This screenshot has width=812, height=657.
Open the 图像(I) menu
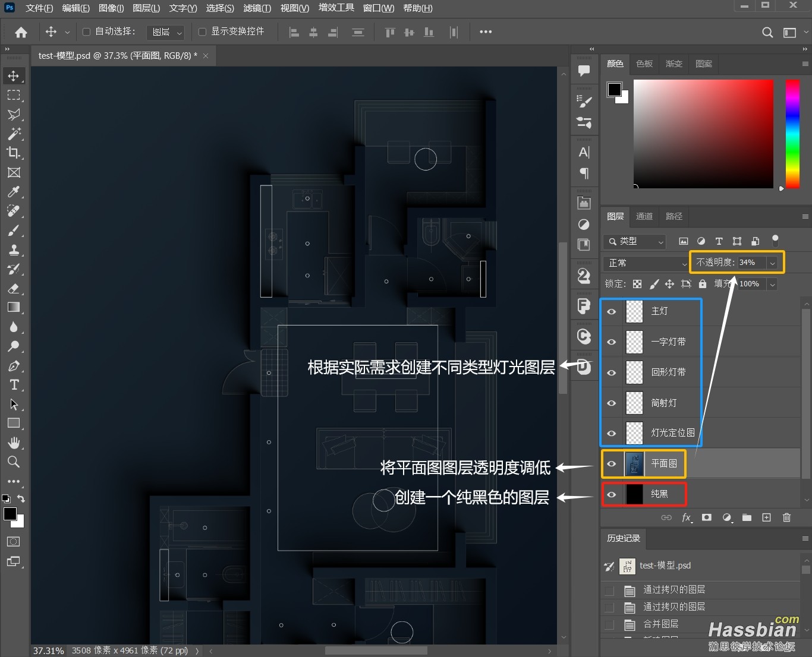(111, 8)
